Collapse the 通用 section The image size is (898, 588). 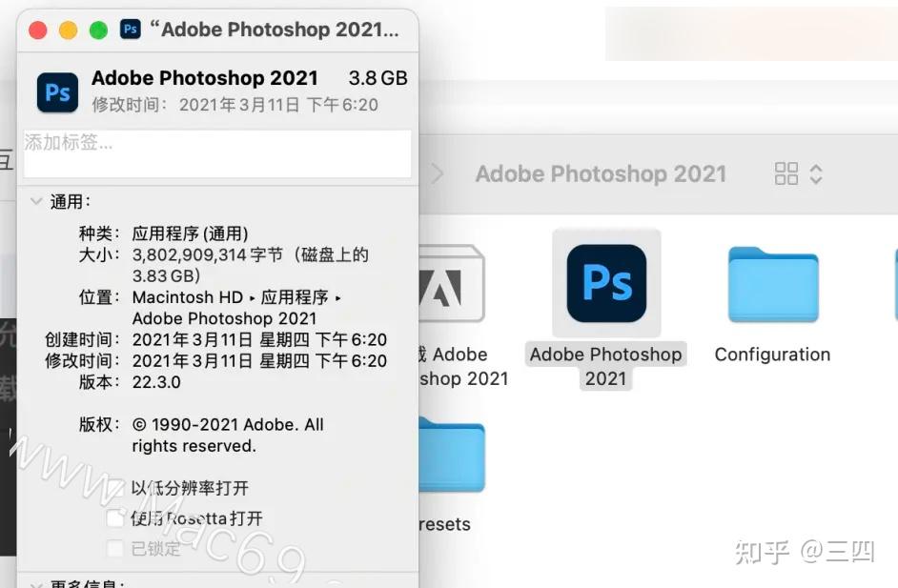pos(36,201)
